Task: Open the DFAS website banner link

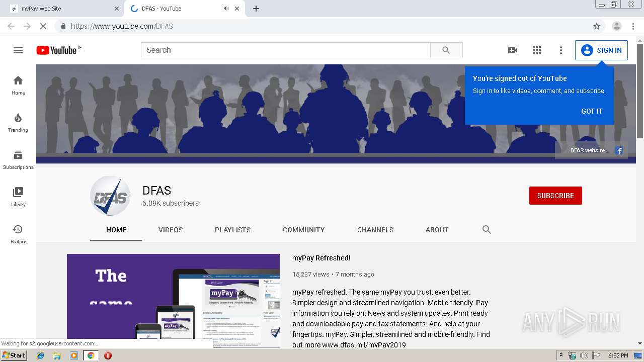Action: (587, 150)
